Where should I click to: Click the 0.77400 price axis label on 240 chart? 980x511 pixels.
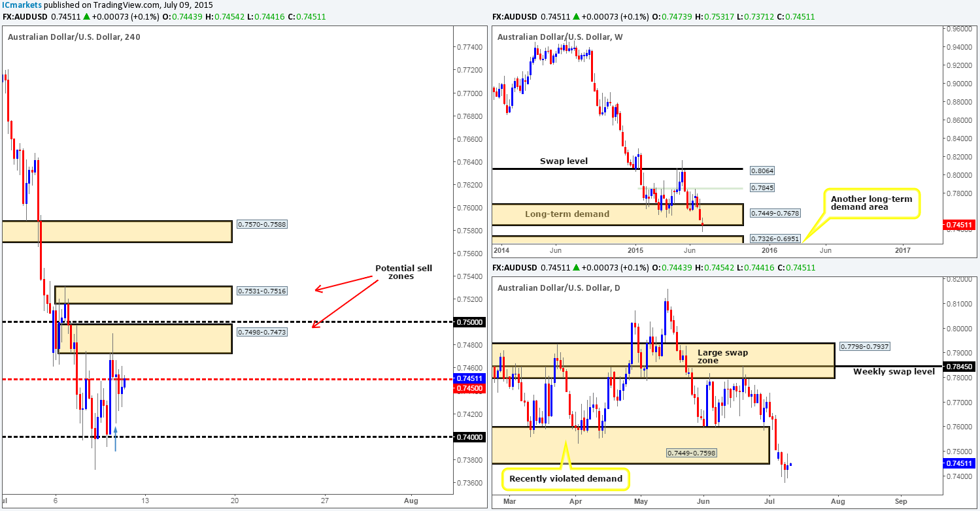click(471, 47)
